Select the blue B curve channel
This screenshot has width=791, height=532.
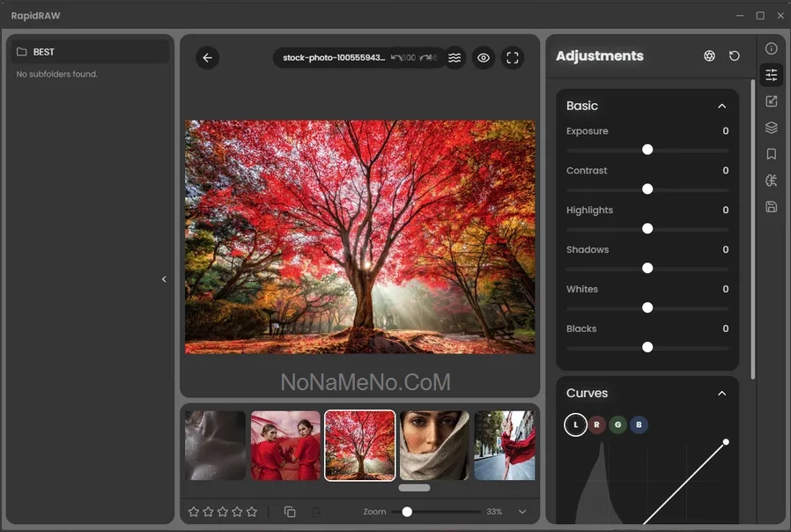click(639, 425)
